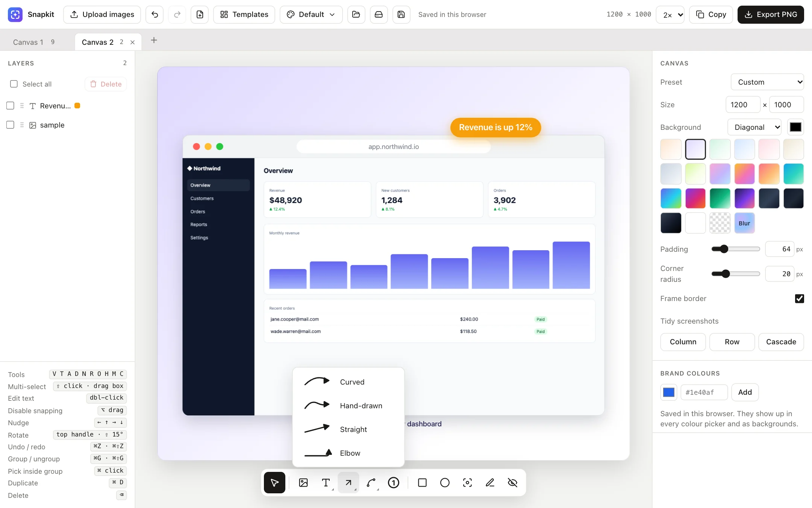This screenshot has height=508, width=812.
Task: Choose Hand-drawn arrow style from menu
Action: point(348,406)
